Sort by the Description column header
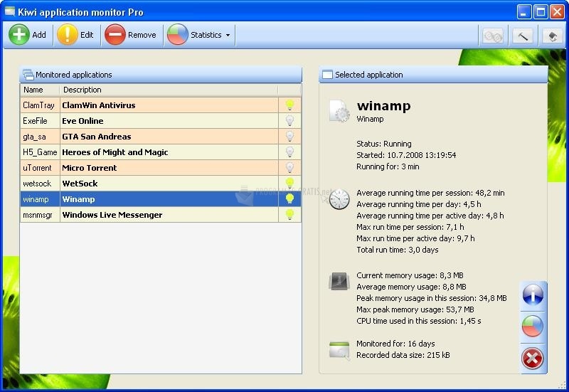The image size is (569, 392). click(169, 90)
